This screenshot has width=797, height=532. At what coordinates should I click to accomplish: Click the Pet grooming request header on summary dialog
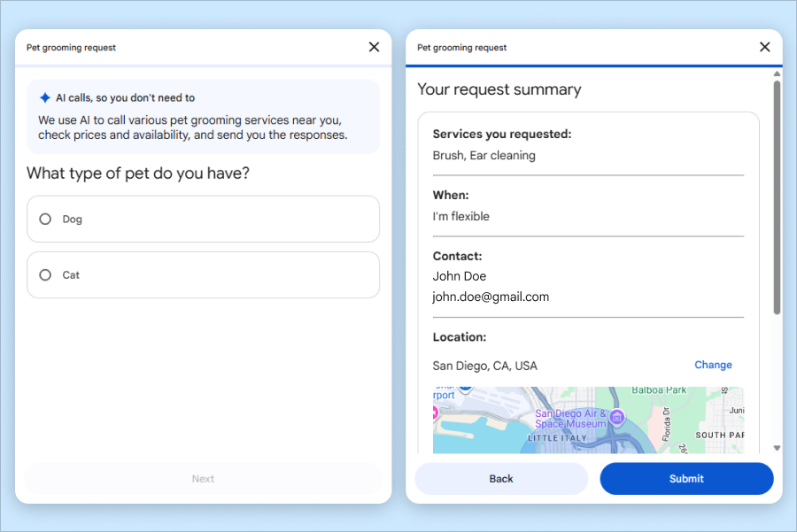tap(461, 48)
